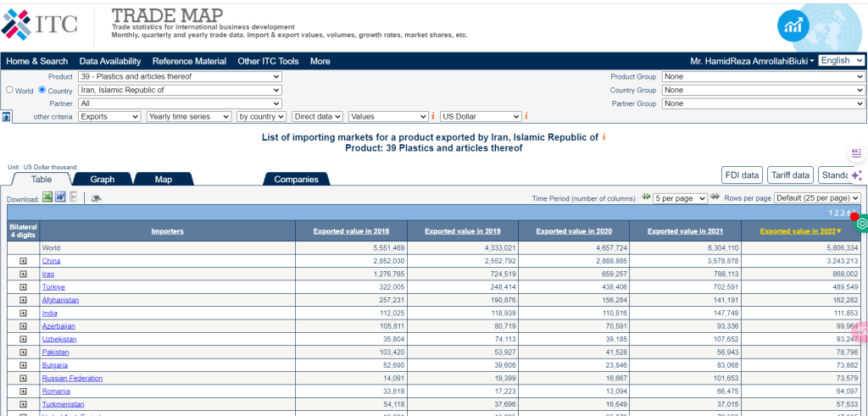Expand bilateral 4 digits for Romania

click(x=23, y=391)
